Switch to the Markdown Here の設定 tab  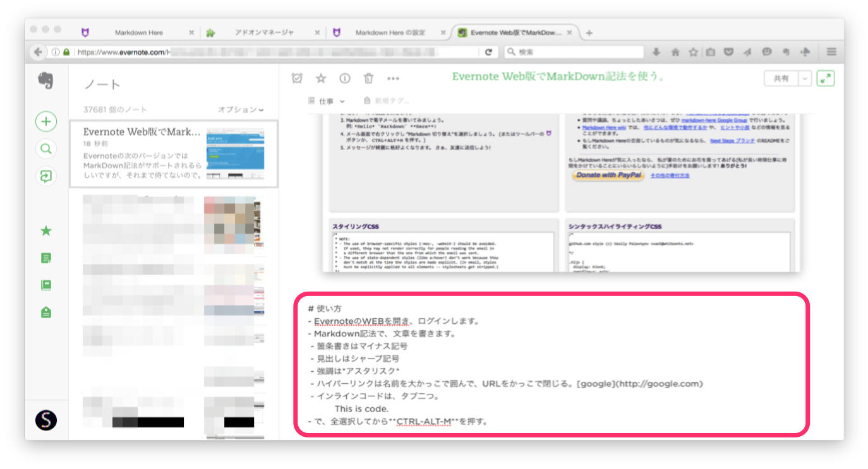point(390,32)
